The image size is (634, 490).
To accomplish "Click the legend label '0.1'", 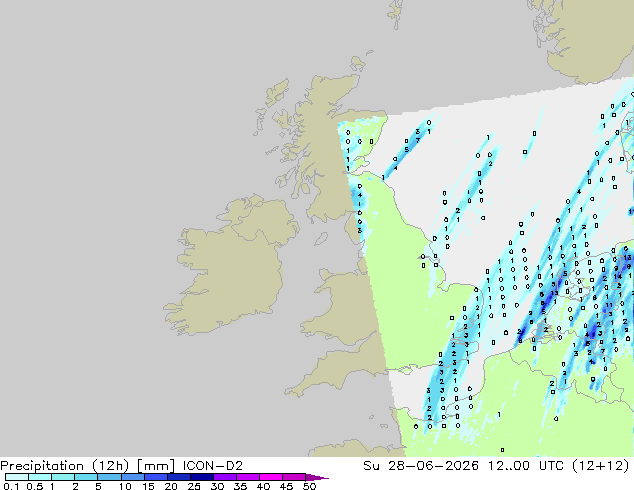I will coord(11,486).
